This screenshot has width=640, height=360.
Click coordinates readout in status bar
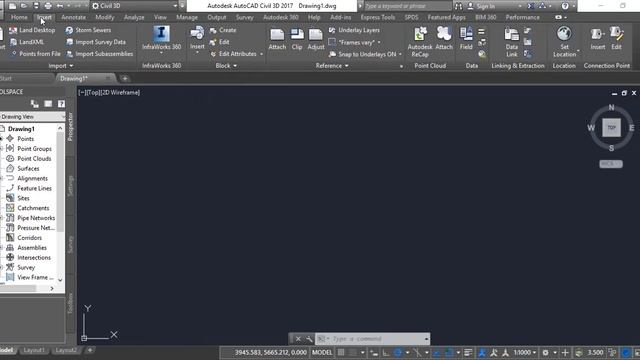tap(270, 353)
